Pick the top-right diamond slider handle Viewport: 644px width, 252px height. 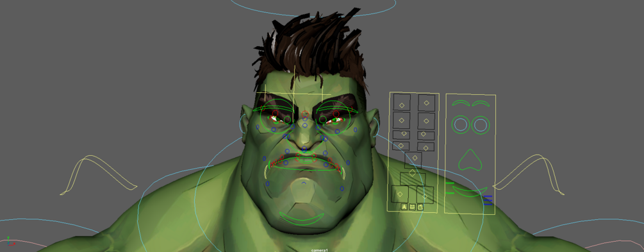tap(426, 103)
